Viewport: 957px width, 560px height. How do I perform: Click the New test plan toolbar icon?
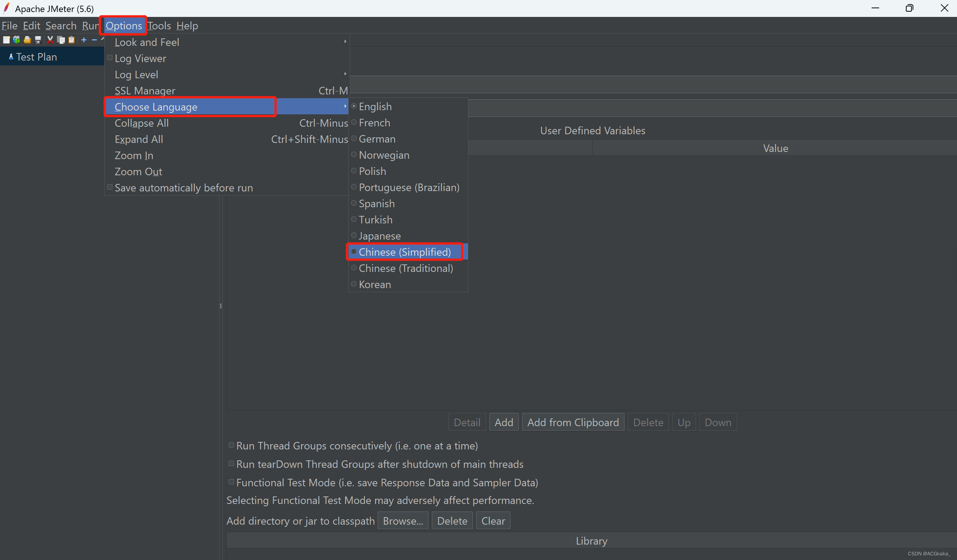[x=6, y=40]
